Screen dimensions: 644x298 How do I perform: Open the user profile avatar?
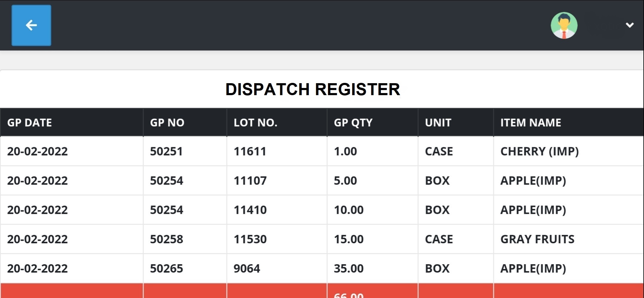point(564,25)
